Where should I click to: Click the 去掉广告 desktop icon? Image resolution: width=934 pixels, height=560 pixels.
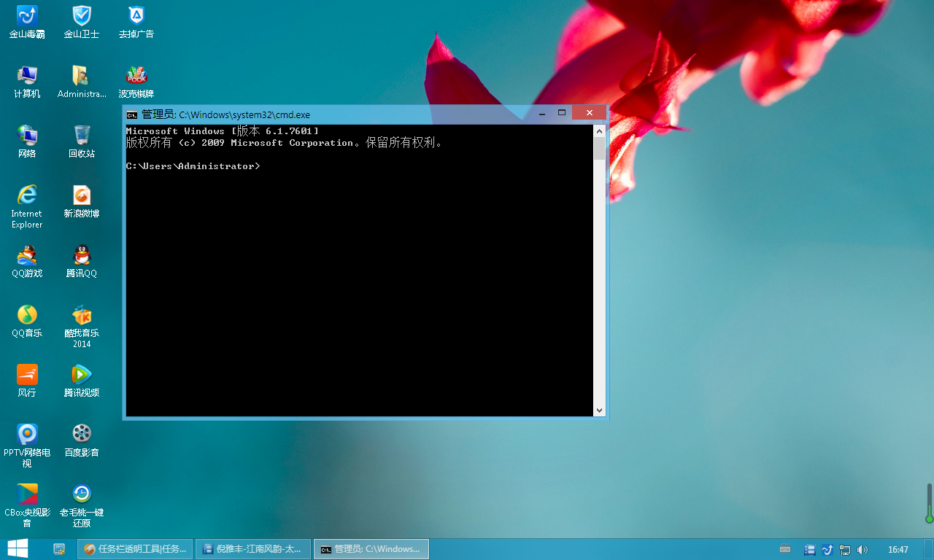(x=136, y=22)
